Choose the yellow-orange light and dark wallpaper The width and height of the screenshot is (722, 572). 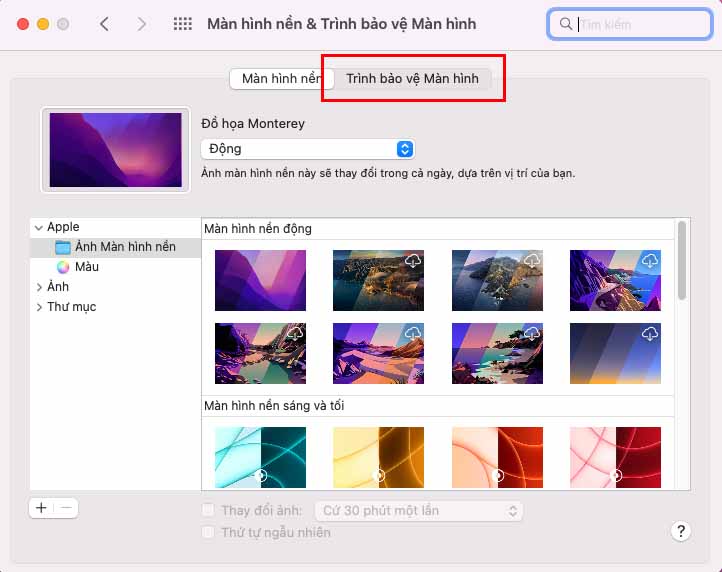378,457
